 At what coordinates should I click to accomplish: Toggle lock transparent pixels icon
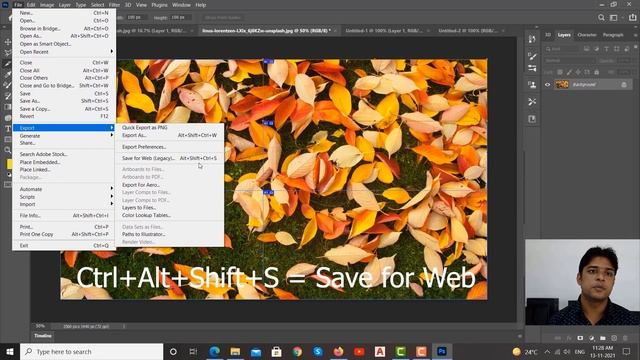[560, 72]
